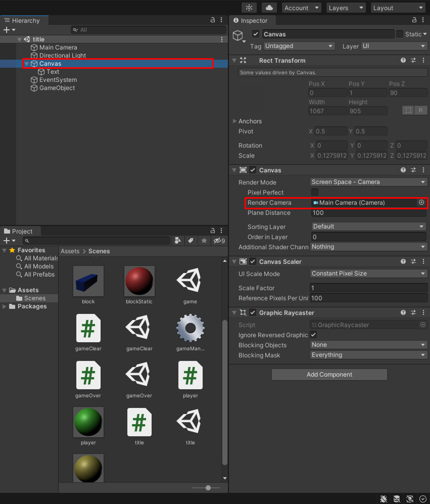Screen dimensions: 430x504
Task: Click the cloud services icon in toolbar
Action: coord(269,8)
